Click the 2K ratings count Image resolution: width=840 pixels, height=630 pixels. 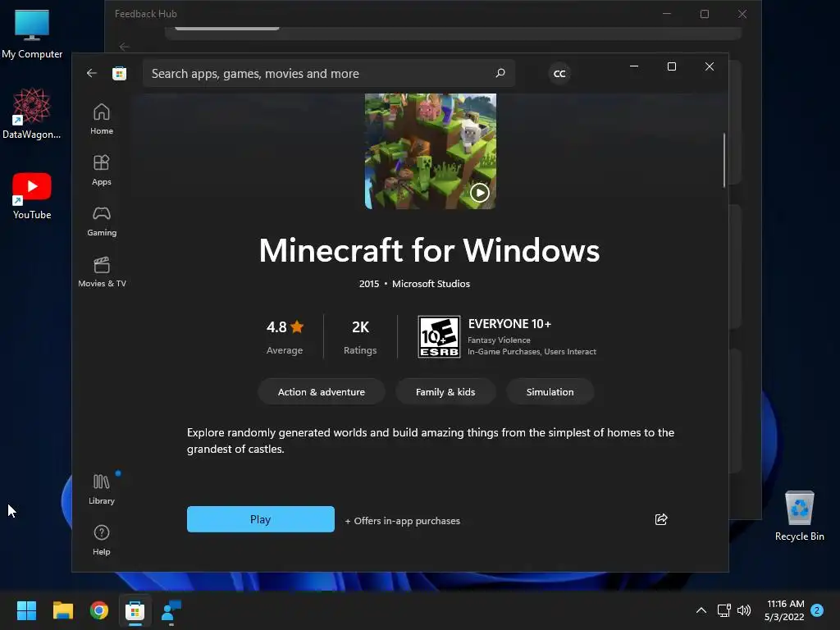pos(360,337)
